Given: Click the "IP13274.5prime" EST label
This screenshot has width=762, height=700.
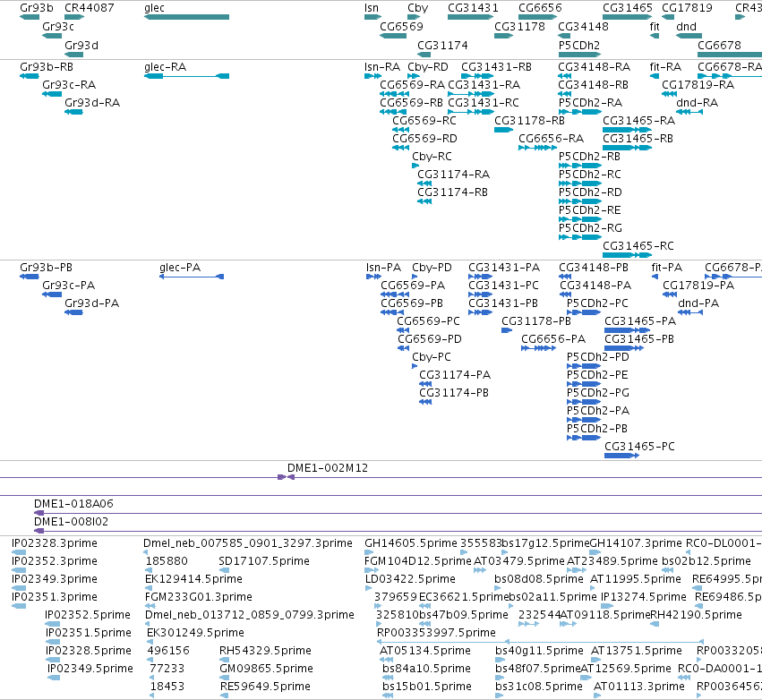Looking at the screenshot, I should [644, 596].
